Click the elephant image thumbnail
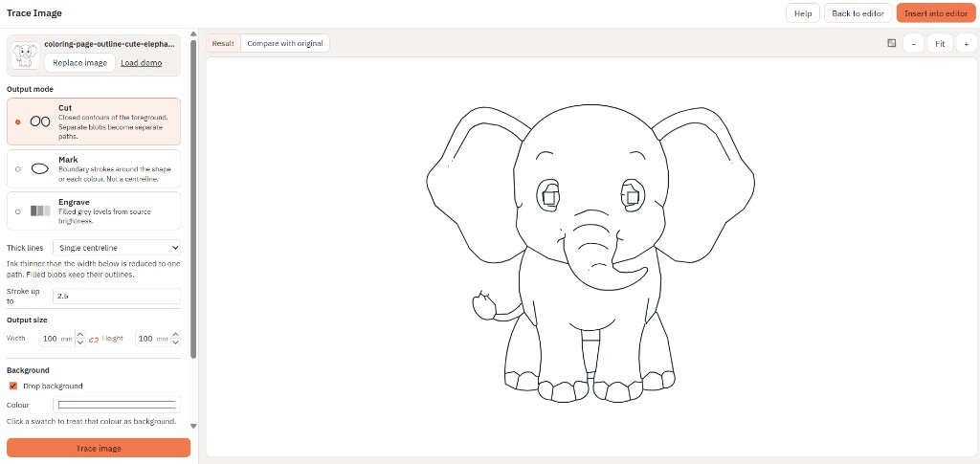The height and width of the screenshot is (464, 980). coord(25,55)
